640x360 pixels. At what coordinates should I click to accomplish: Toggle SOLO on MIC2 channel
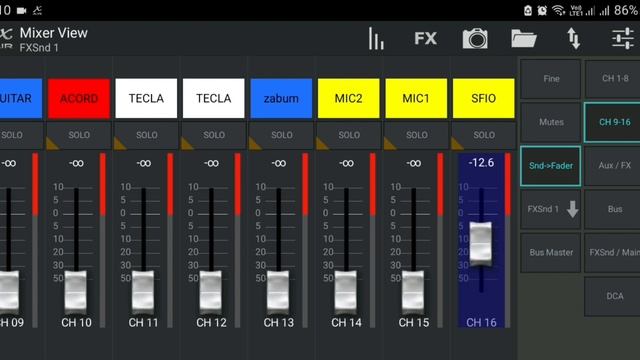coord(349,135)
